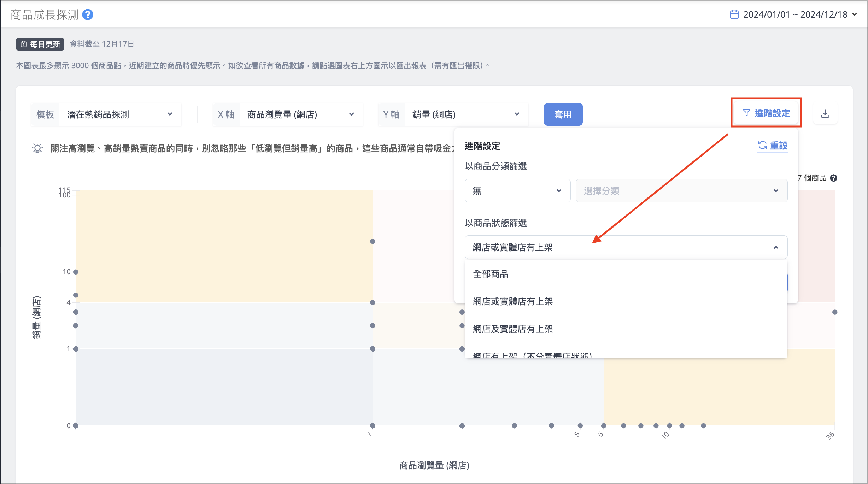Click the 套用 button
The width and height of the screenshot is (868, 484).
tap(563, 114)
